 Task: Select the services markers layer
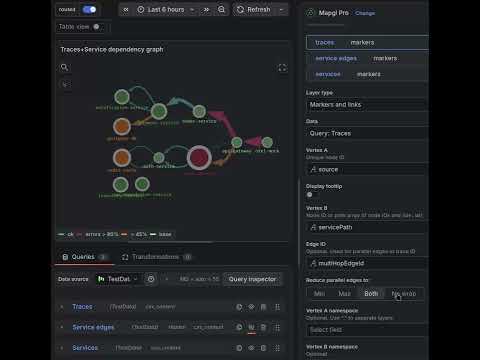367,74
